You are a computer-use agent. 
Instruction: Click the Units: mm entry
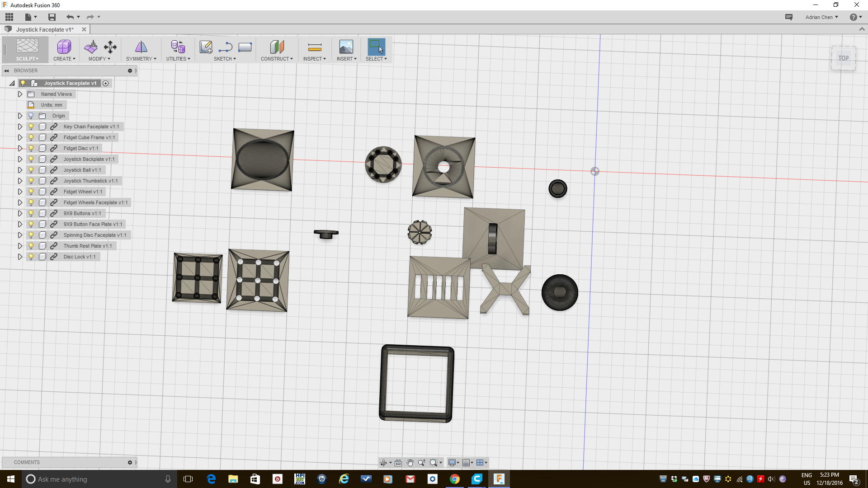pyautogui.click(x=52, y=105)
